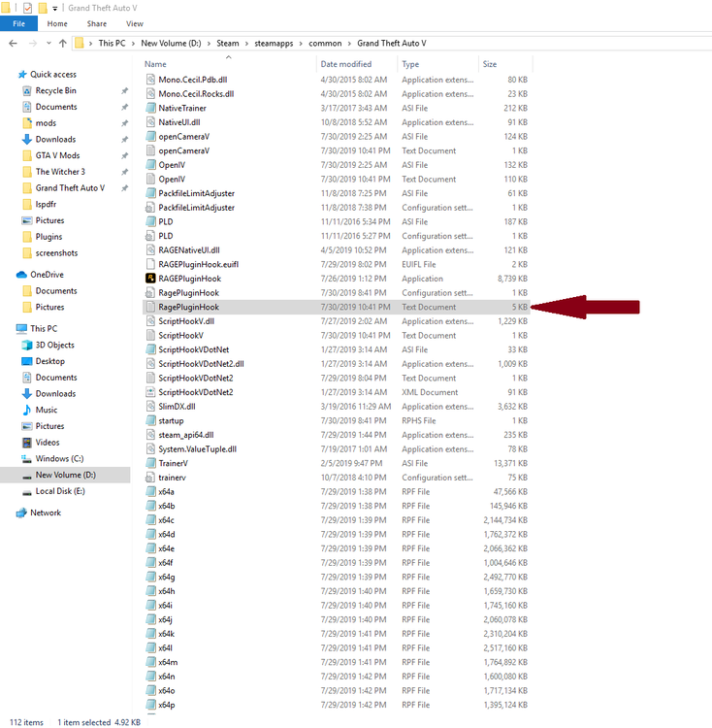The height and width of the screenshot is (728, 712).
Task: Select Quick access in navigation pane
Action: coord(53,75)
